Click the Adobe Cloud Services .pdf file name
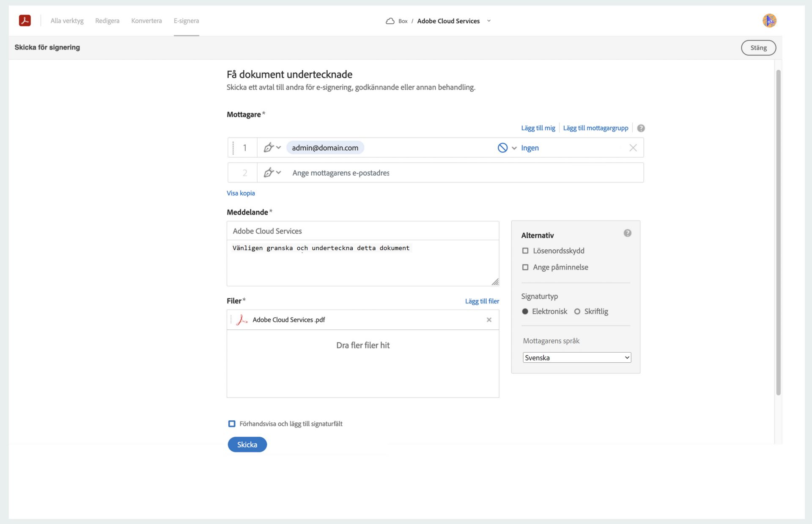 coord(289,320)
